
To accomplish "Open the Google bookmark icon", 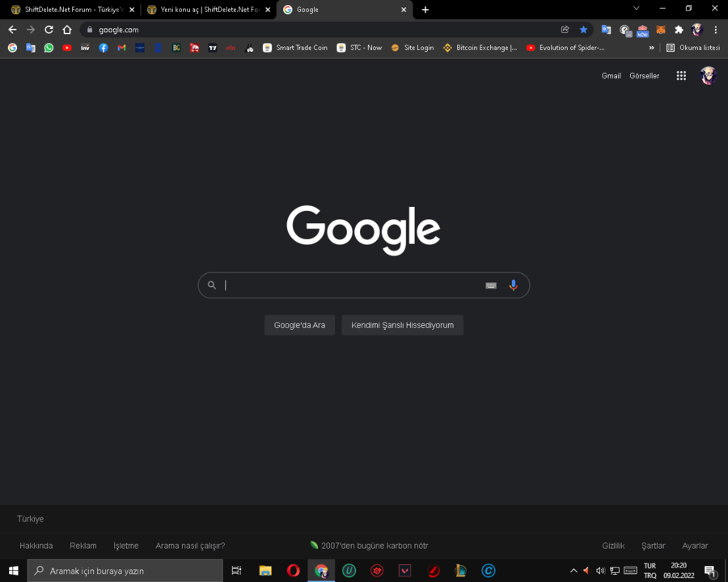I will click(x=12, y=48).
